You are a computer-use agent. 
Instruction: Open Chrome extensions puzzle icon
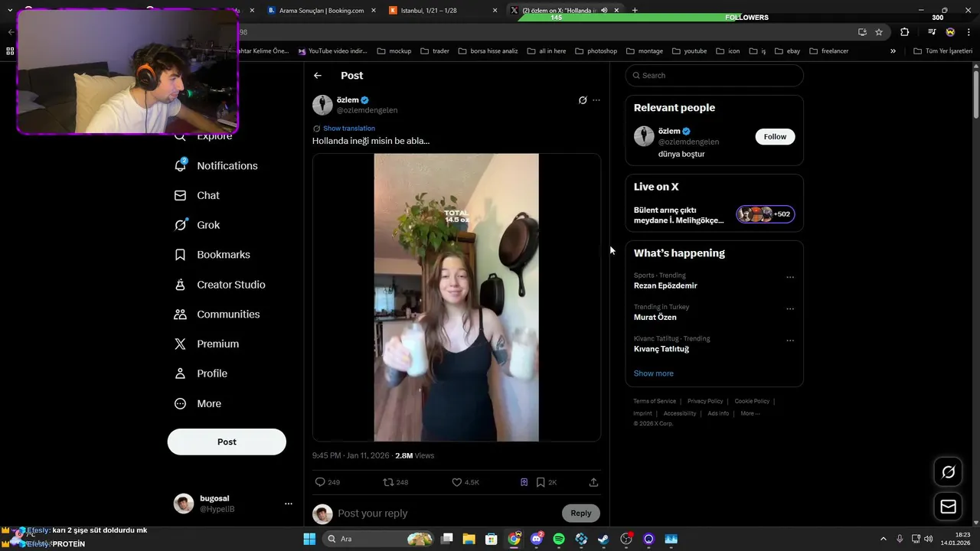pyautogui.click(x=905, y=32)
